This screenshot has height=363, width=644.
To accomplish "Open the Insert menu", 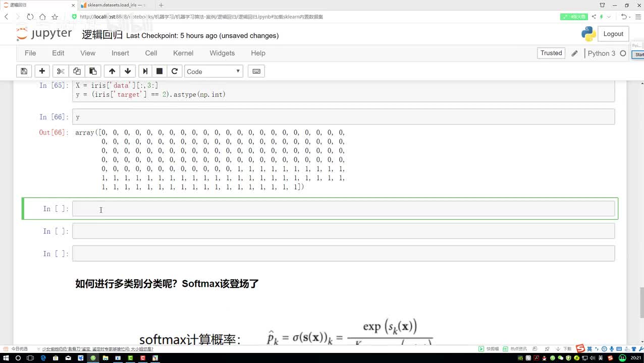I will click(x=120, y=53).
